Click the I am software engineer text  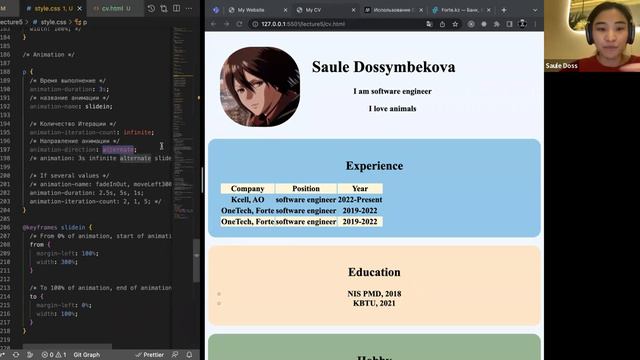coord(392,91)
